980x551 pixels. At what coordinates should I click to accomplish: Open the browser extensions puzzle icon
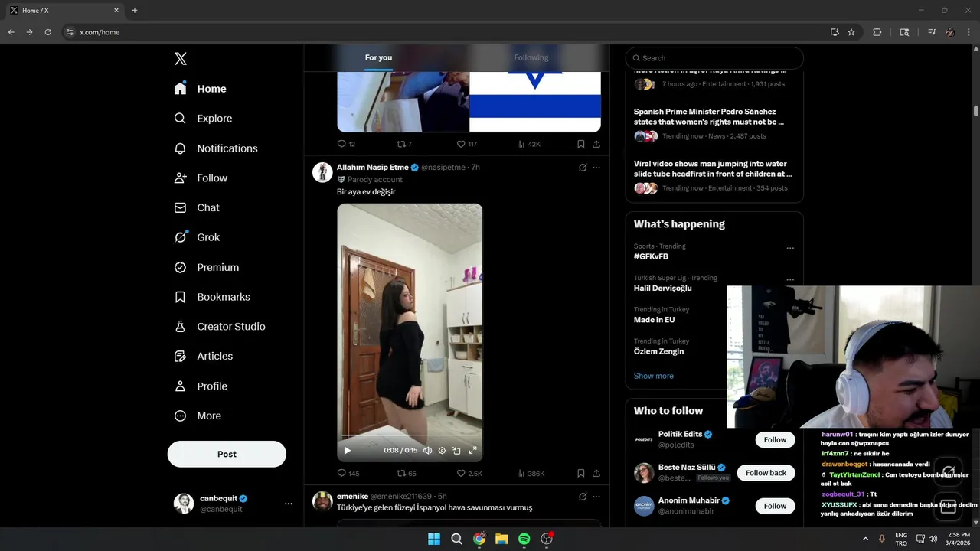(x=877, y=32)
